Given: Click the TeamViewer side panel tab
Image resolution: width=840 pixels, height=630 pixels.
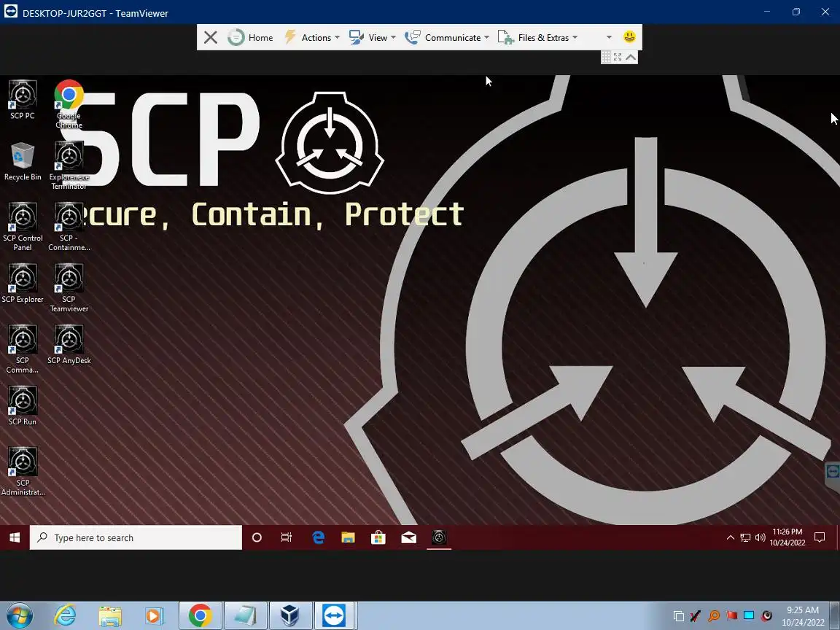Looking at the screenshot, I should pos(833,472).
